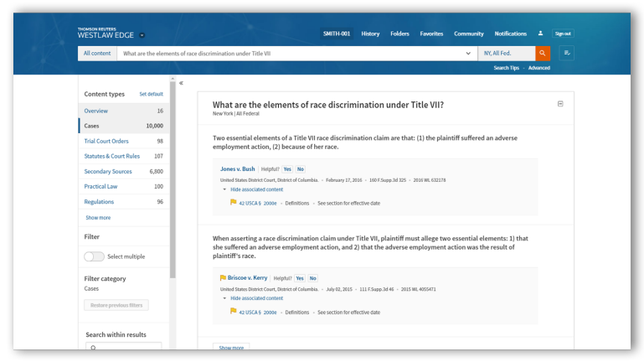Toggle the Select multiple switch

coord(94,256)
